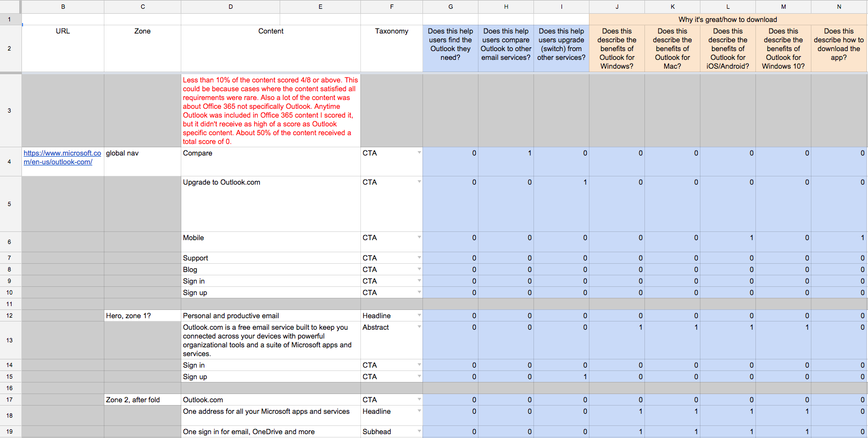Image resolution: width=868 pixels, height=438 pixels.
Task: Select 'benefits of Outlook for Mac?' header
Action: click(x=672, y=48)
